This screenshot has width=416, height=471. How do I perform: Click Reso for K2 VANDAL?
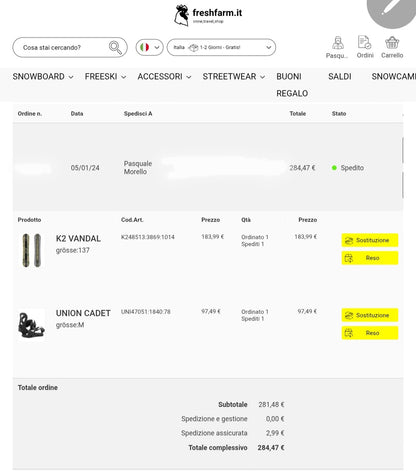(x=370, y=258)
